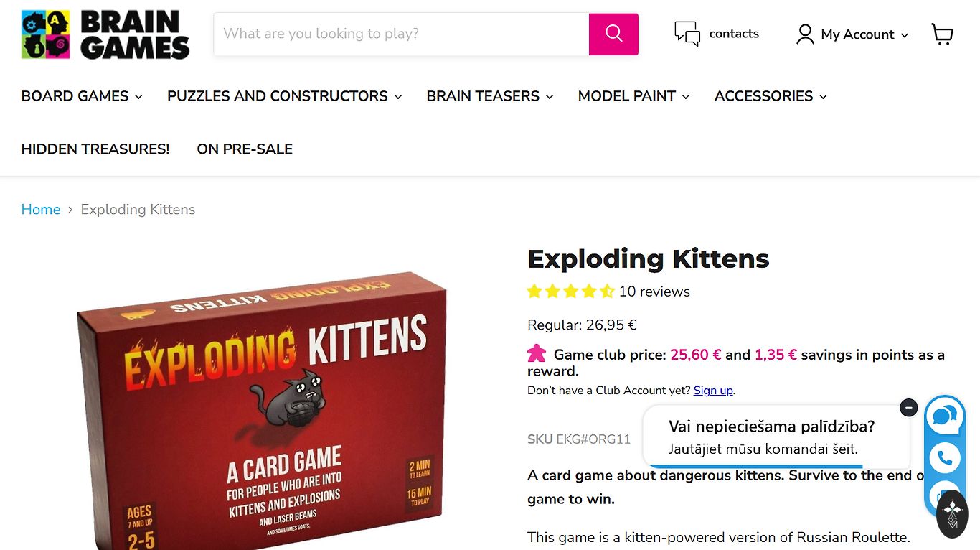Minimize the help chat popup

(908, 408)
